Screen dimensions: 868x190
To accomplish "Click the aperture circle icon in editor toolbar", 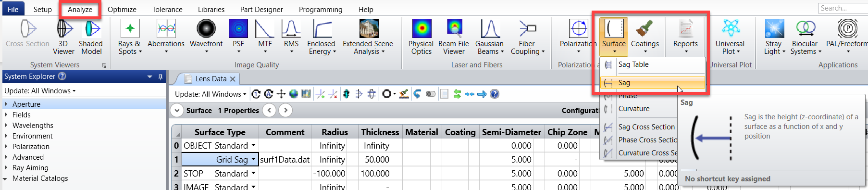I will click(386, 94).
